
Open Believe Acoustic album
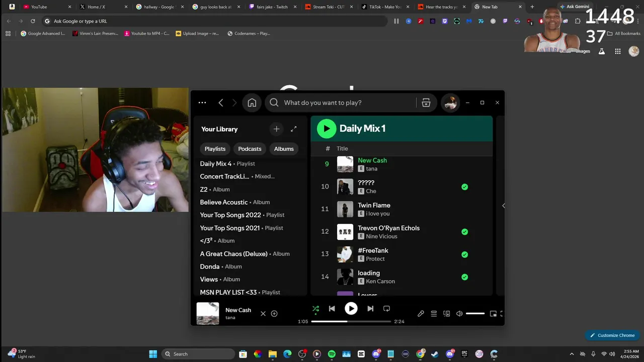point(235,202)
